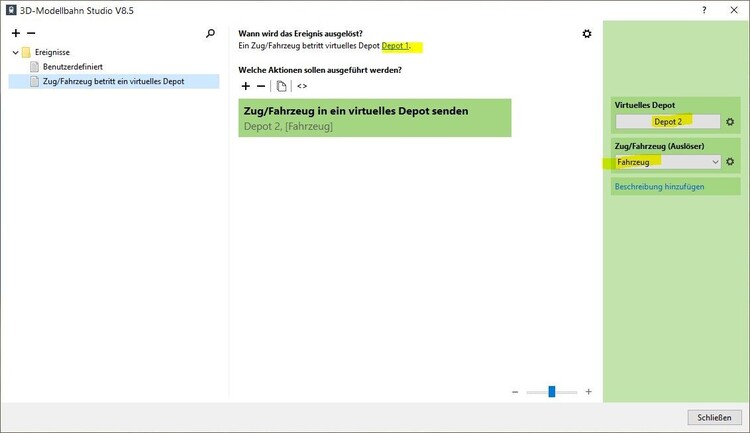Click the Schließen button

coord(714,417)
